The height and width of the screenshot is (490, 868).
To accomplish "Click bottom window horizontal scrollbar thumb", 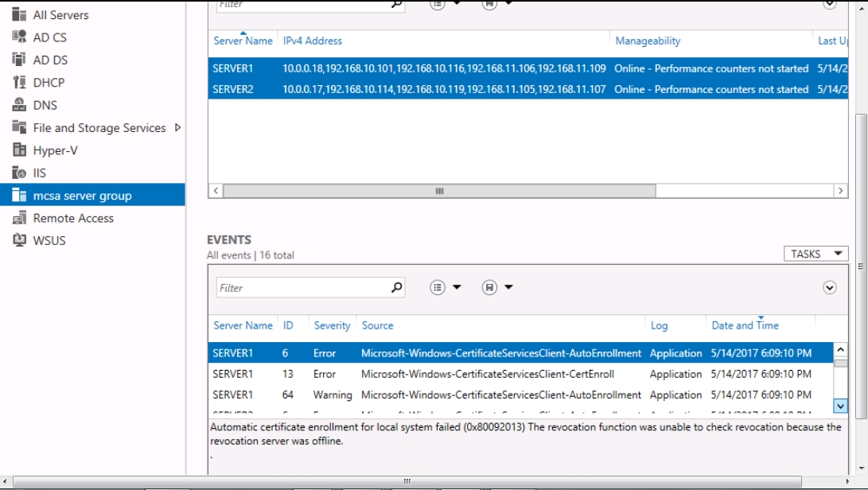I will [407, 481].
